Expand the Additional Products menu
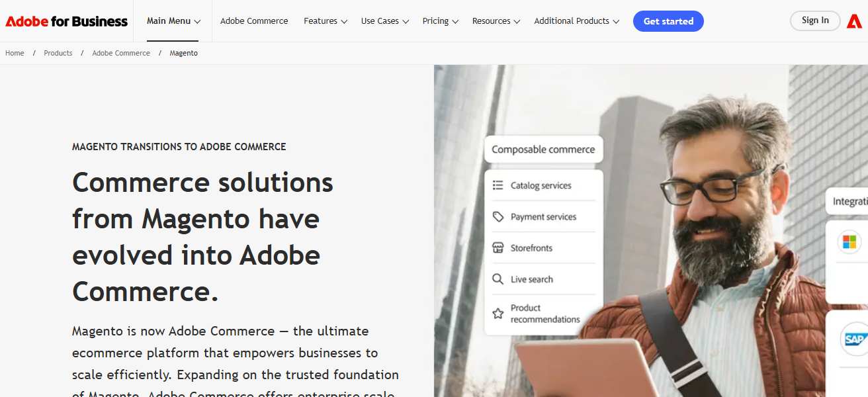The image size is (868, 397). click(x=576, y=21)
